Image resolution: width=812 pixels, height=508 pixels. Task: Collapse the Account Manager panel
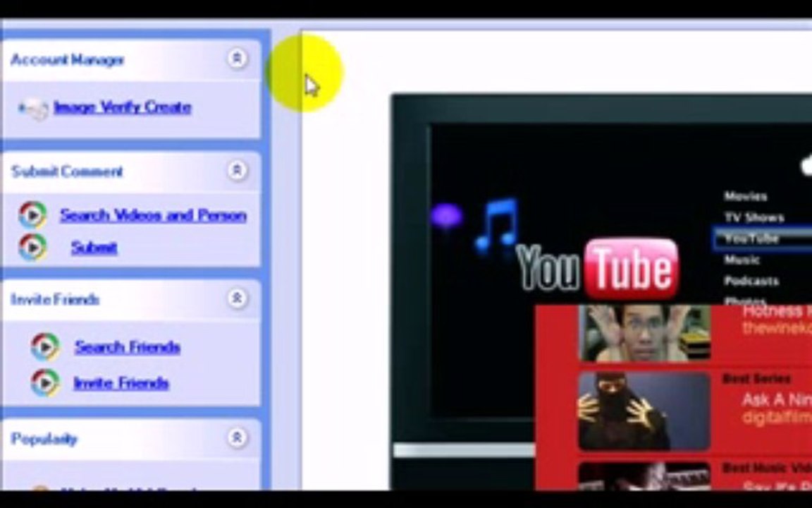(237, 59)
